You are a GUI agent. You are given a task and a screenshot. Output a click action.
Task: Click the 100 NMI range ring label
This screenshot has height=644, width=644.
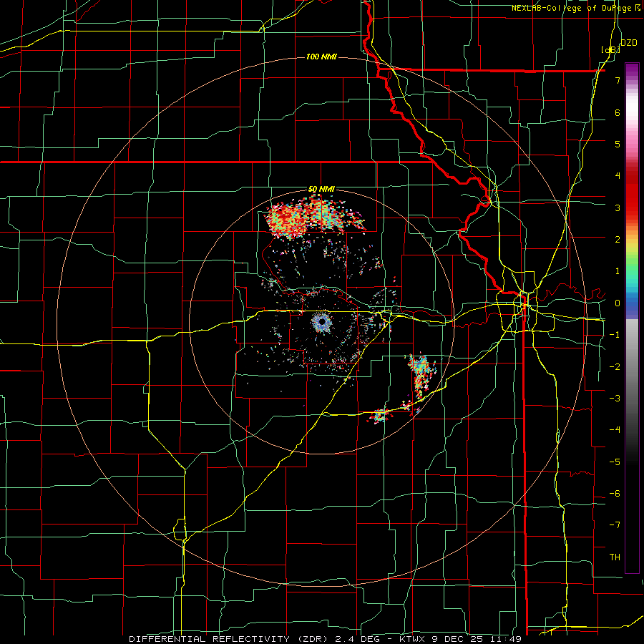pos(321,57)
